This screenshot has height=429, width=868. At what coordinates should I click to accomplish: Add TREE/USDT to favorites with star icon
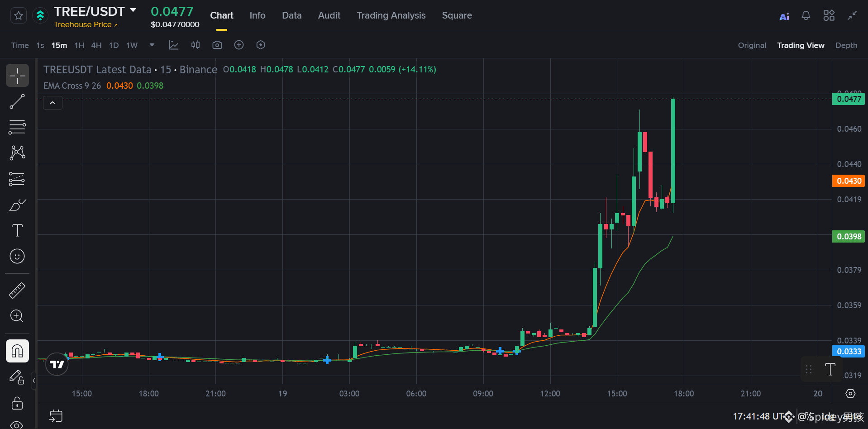19,16
